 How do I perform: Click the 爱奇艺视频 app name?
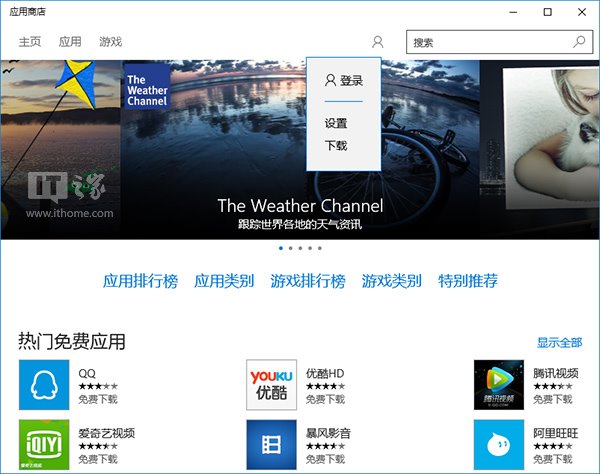106,433
